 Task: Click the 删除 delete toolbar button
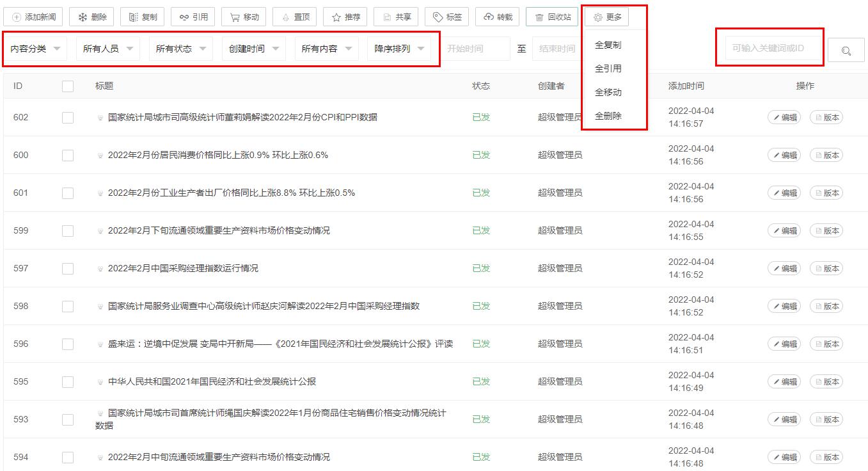(91, 17)
